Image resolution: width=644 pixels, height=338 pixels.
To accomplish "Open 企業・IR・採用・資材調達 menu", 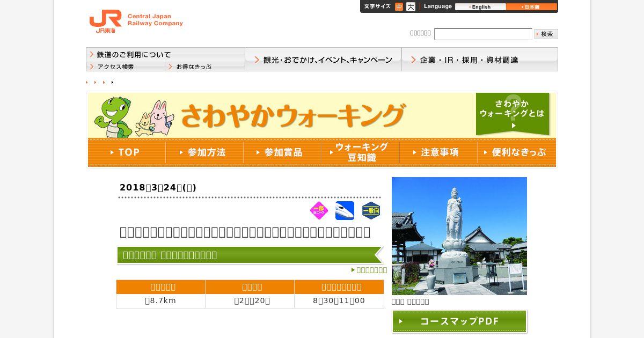I will [x=480, y=60].
